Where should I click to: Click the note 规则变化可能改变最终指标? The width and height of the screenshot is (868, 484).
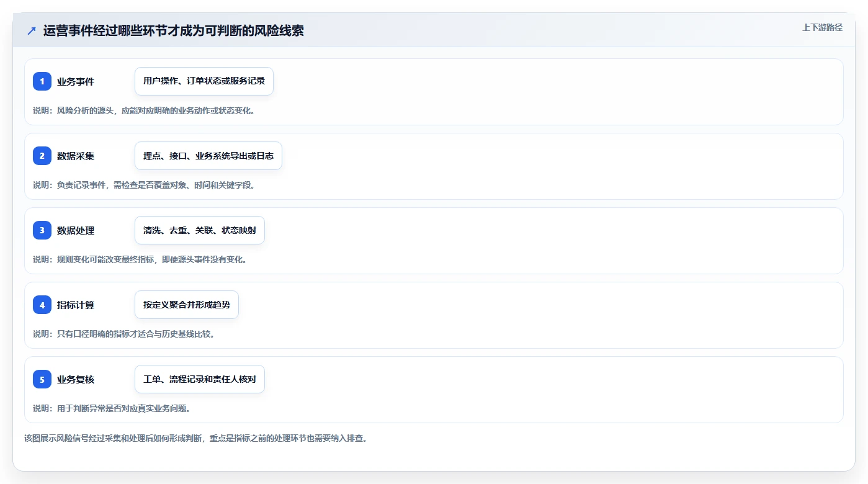click(140, 259)
